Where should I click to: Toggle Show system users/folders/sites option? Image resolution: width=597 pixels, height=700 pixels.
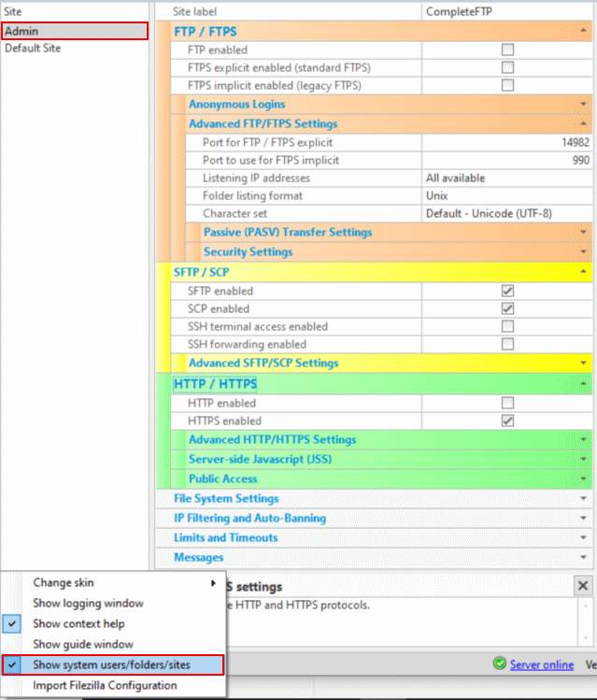[x=110, y=664]
